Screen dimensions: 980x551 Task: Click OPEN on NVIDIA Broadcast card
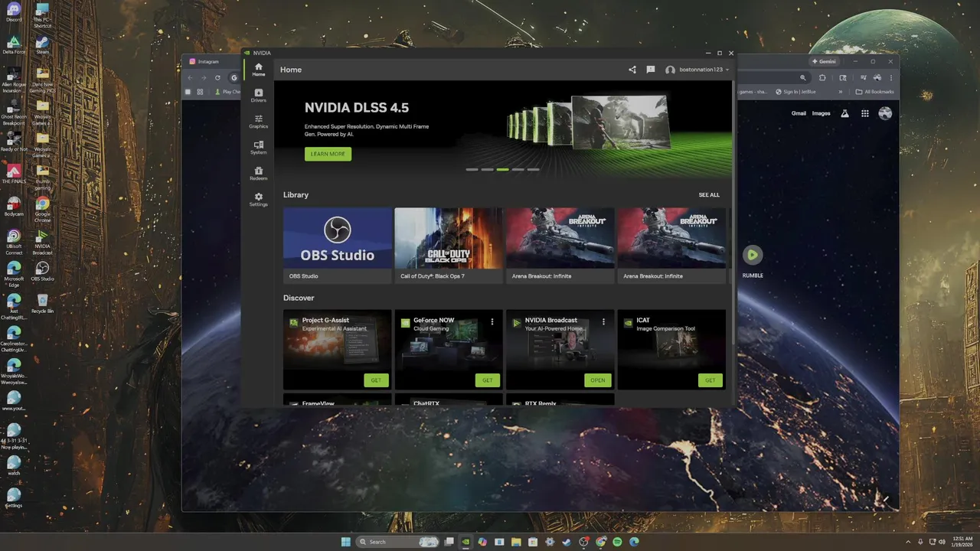click(598, 380)
